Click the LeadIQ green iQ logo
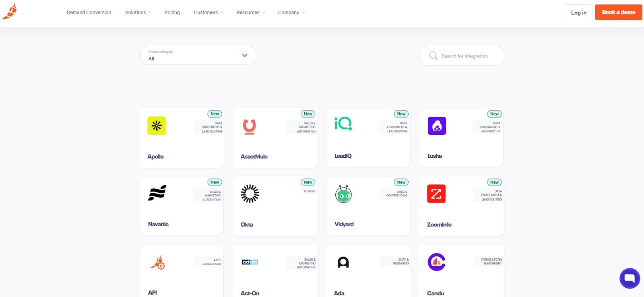Screen dimensions: 644x297 pos(343,124)
